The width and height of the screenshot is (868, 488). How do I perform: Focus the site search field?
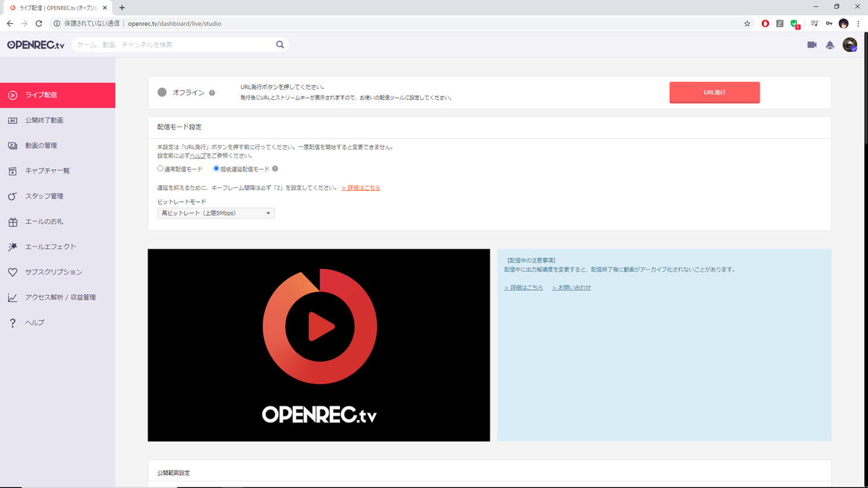174,45
